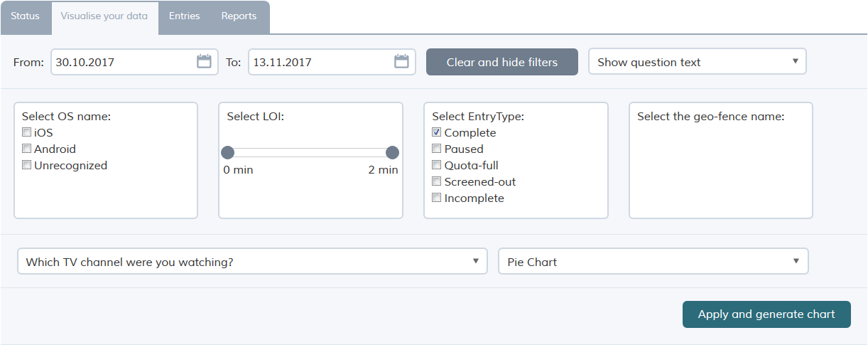Enable the Screened-out checkbox

(x=437, y=181)
